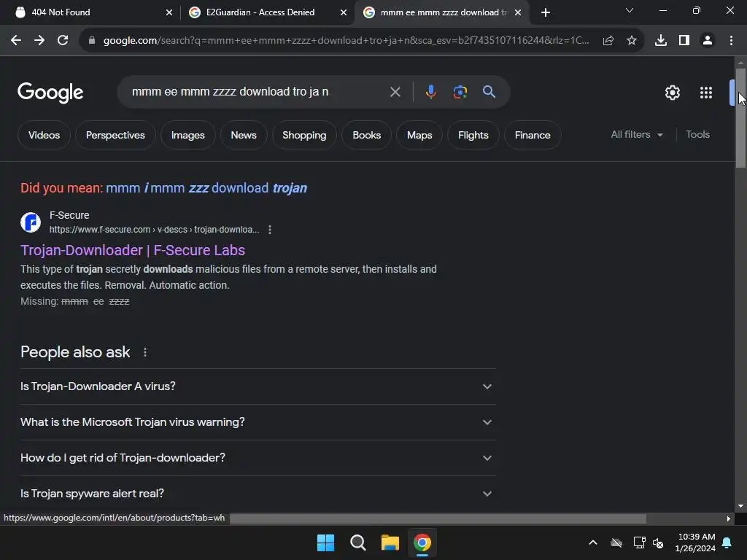This screenshot has height=560, width=747.
Task: Open the notification bell in taskbar
Action: [727, 542]
